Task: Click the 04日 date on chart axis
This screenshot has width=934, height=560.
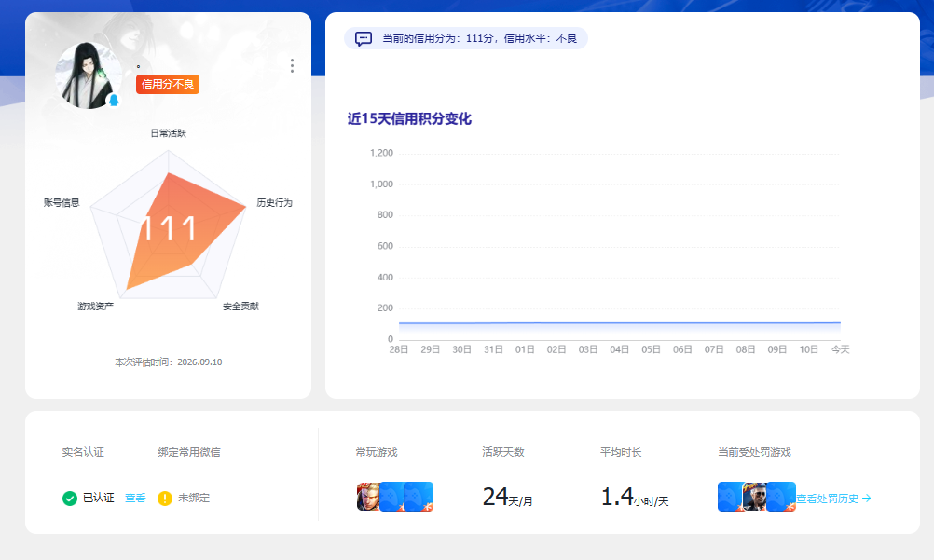Action: 620,349
